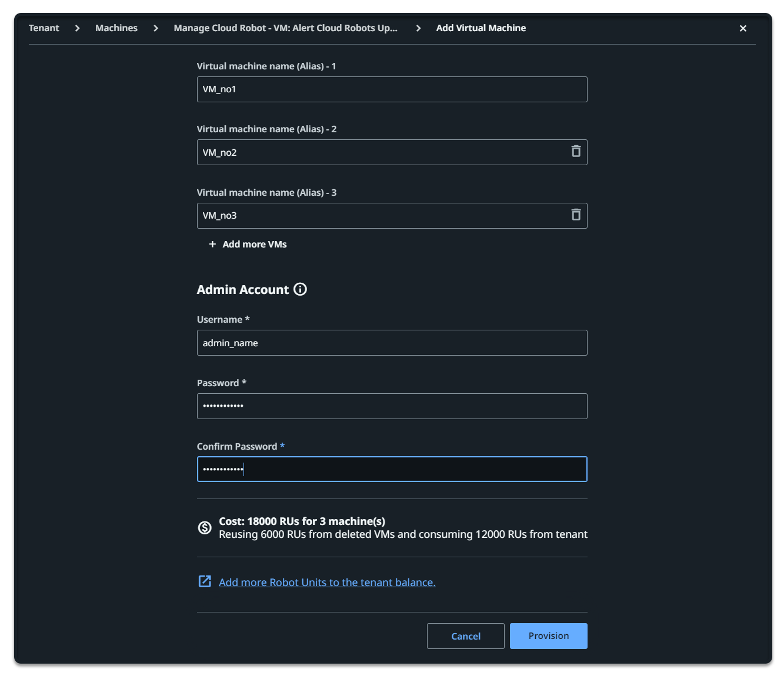The height and width of the screenshot is (676, 784).
Task: Click the dollar cost icon
Action: click(205, 528)
